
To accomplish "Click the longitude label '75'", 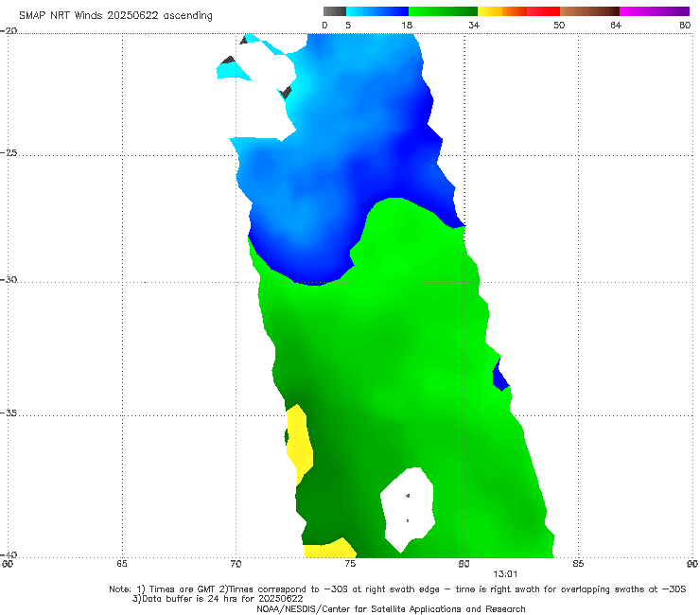I will 350,564.
